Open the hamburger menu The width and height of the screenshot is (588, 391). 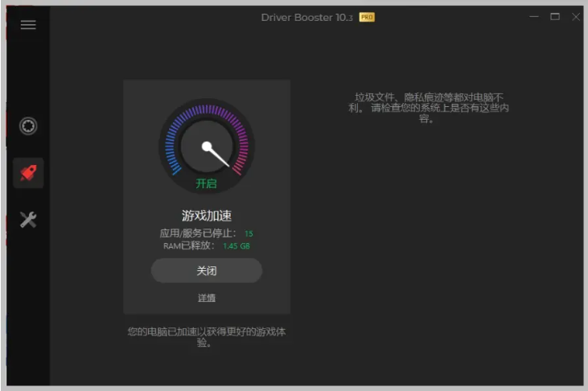pyautogui.click(x=28, y=25)
